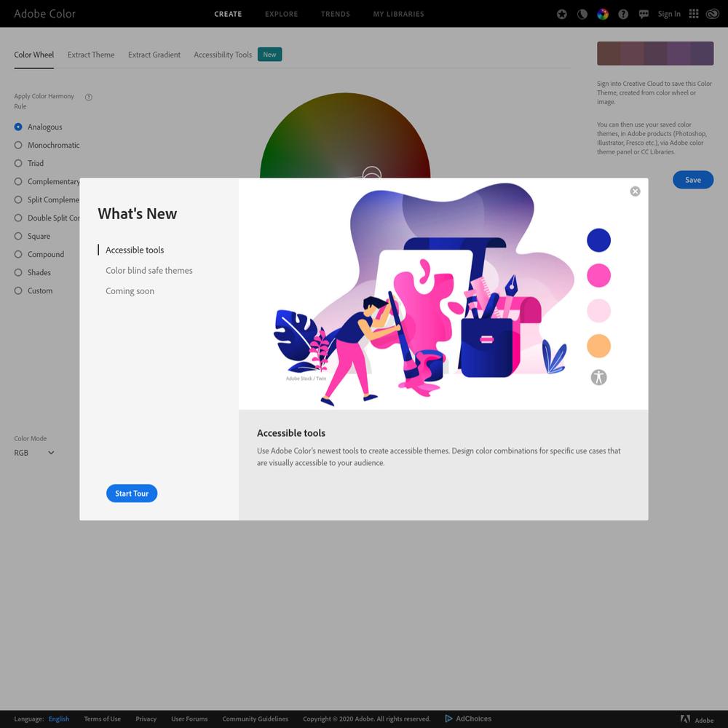
Task: Open the RGB Color Mode dropdown
Action: pyautogui.click(x=34, y=453)
